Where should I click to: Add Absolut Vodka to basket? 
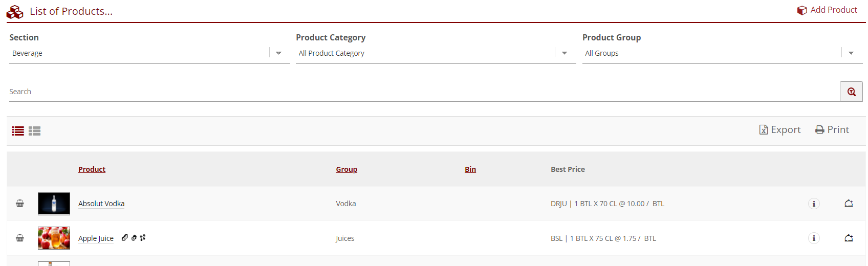pyautogui.click(x=20, y=204)
